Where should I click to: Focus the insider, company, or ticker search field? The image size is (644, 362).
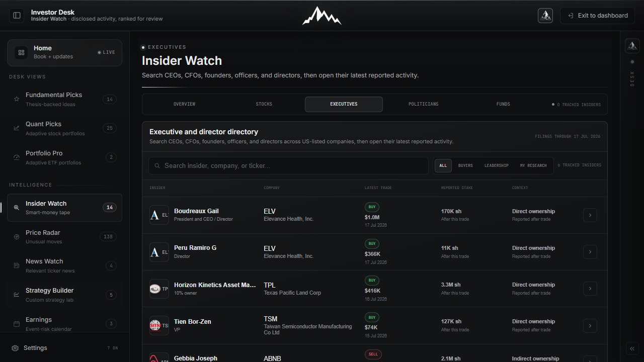[x=288, y=166]
